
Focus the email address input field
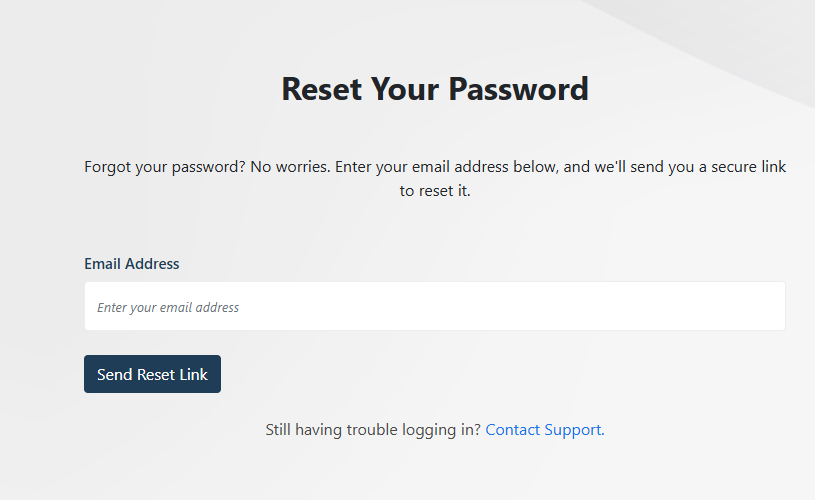coord(435,306)
